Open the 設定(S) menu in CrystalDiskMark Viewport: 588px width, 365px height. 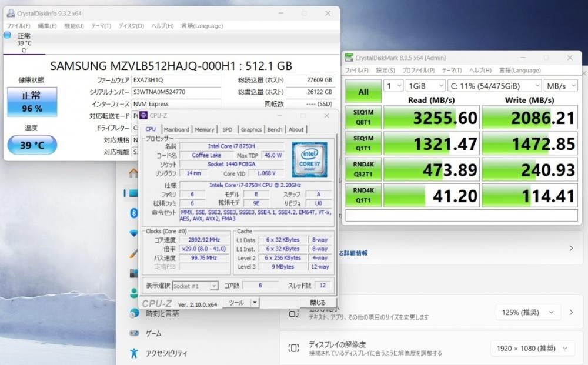pos(386,71)
